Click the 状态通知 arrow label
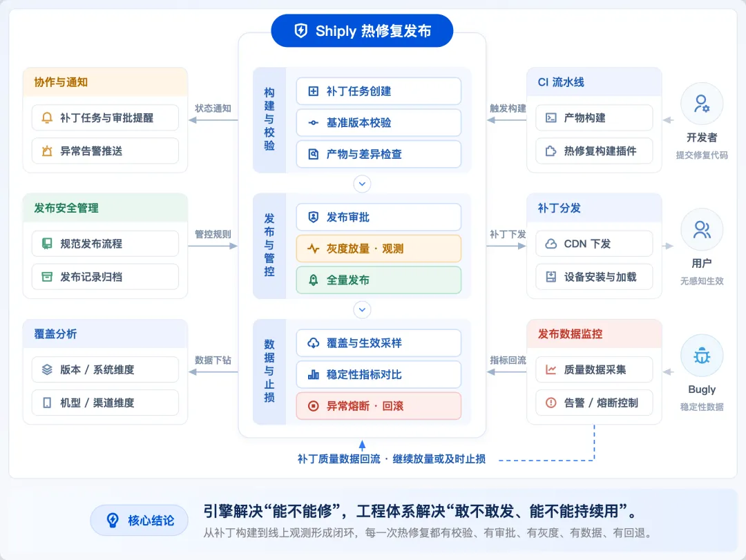 (213, 108)
